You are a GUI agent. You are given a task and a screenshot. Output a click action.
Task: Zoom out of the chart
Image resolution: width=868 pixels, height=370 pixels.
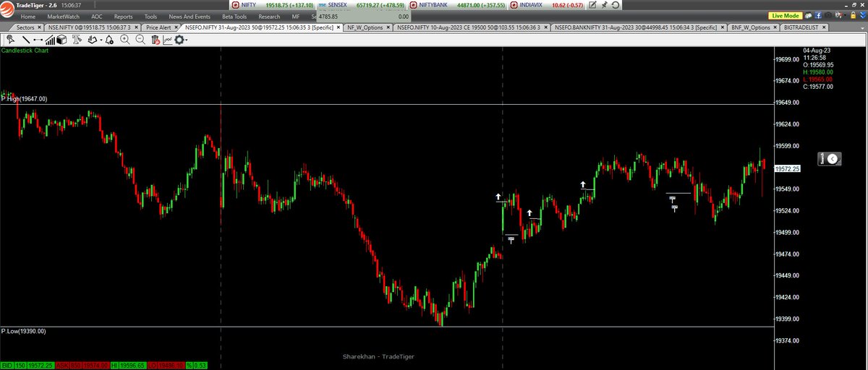tap(140, 40)
